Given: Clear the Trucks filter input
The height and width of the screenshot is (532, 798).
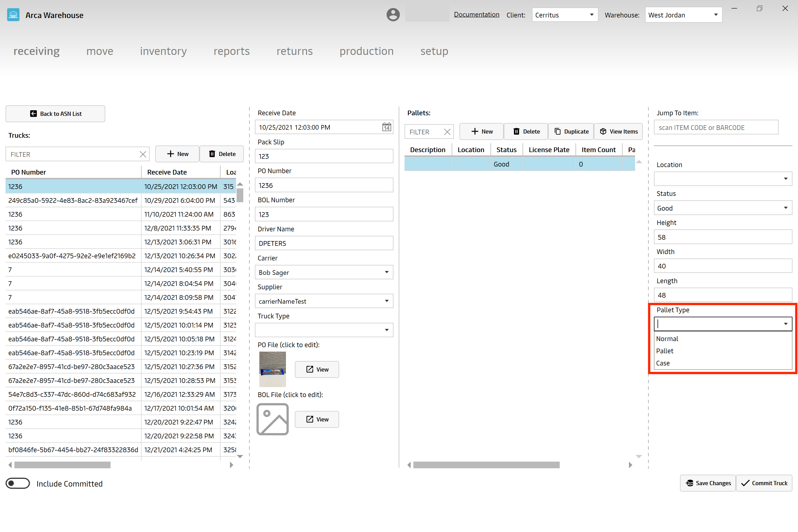Looking at the screenshot, I should [x=142, y=154].
